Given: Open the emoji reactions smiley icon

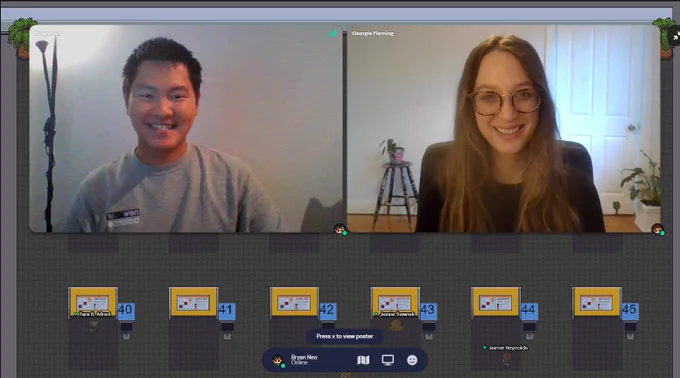Looking at the screenshot, I should tap(412, 360).
